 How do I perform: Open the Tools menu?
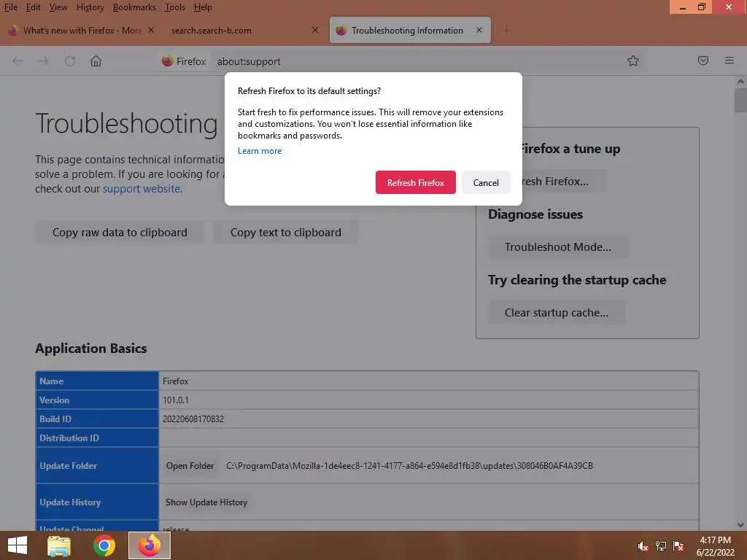pyautogui.click(x=175, y=7)
